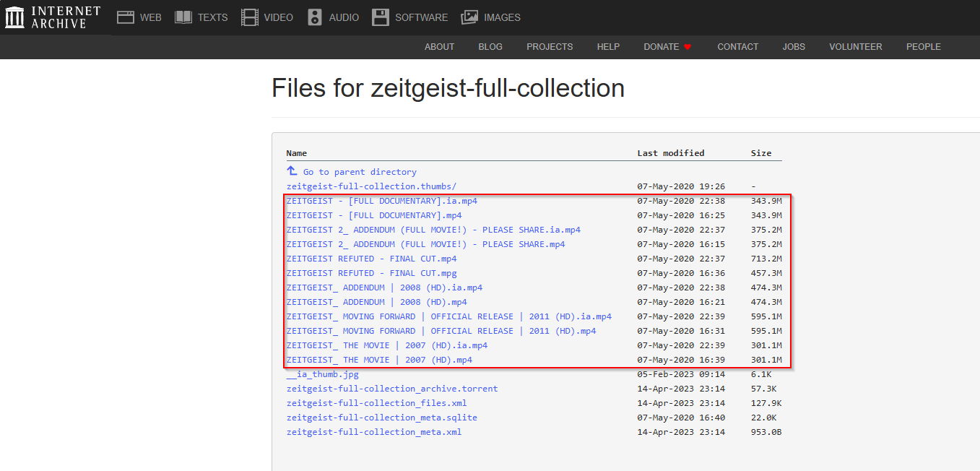The height and width of the screenshot is (471, 980).
Task: Open the Texts book icon
Action: (183, 17)
